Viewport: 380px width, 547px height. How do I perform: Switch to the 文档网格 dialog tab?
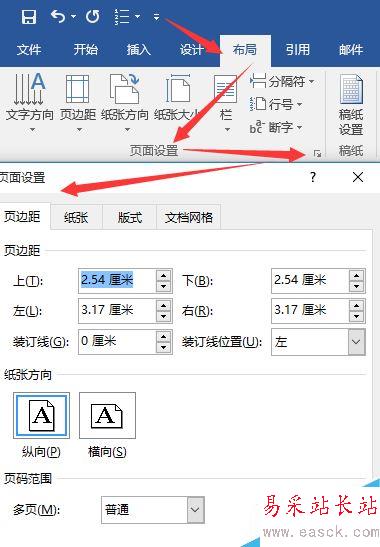point(189,218)
